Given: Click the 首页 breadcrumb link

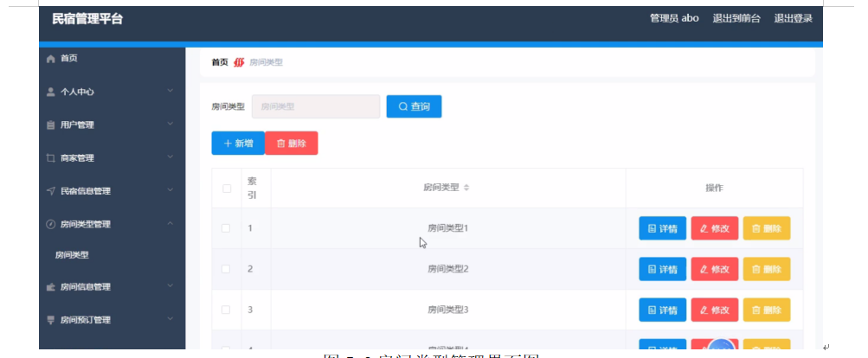Looking at the screenshot, I should (220, 62).
